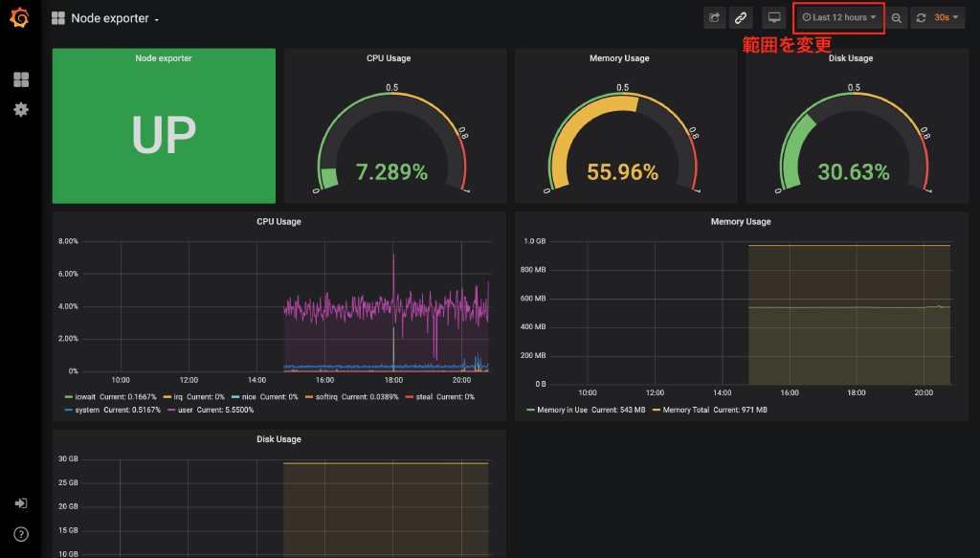This screenshot has width=980, height=558.
Task: Zoom out time range with the magnifier icon
Action: (x=896, y=17)
